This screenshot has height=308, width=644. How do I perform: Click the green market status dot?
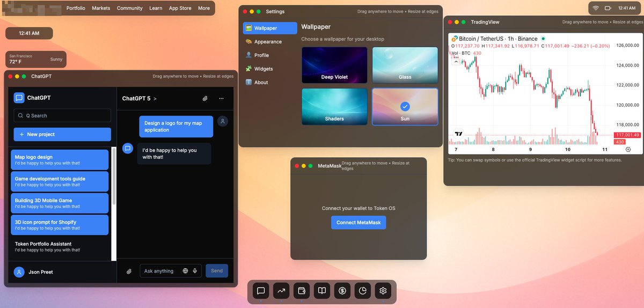point(543,39)
